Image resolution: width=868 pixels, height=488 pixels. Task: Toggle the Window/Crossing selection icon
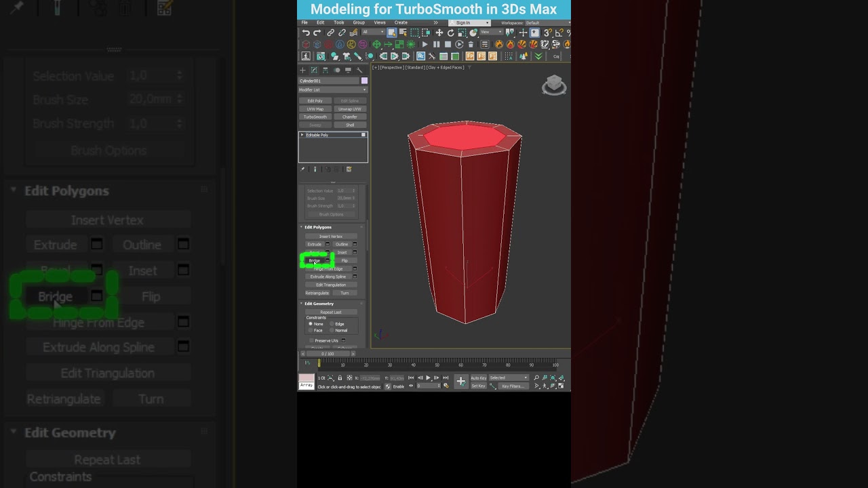click(x=426, y=33)
